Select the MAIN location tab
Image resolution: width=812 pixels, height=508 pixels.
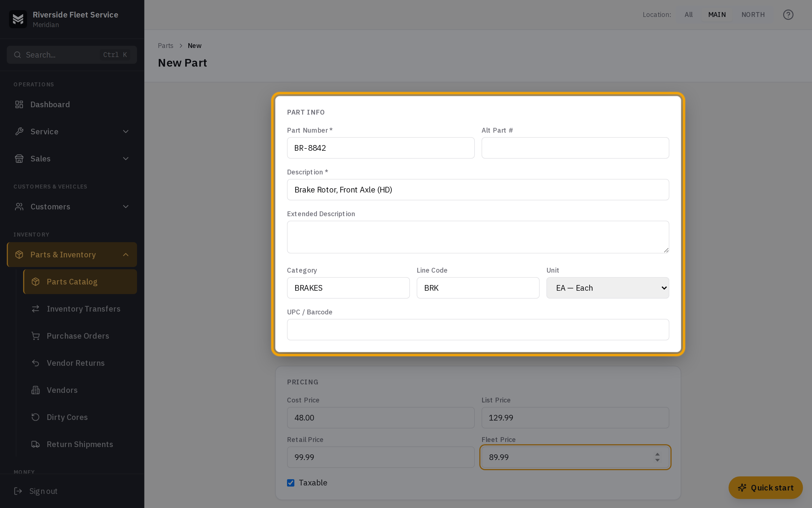tap(717, 15)
